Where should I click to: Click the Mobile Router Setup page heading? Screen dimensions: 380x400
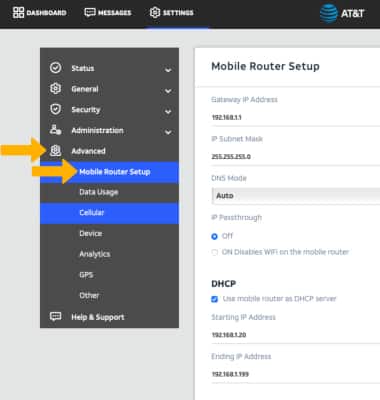pyautogui.click(x=265, y=66)
